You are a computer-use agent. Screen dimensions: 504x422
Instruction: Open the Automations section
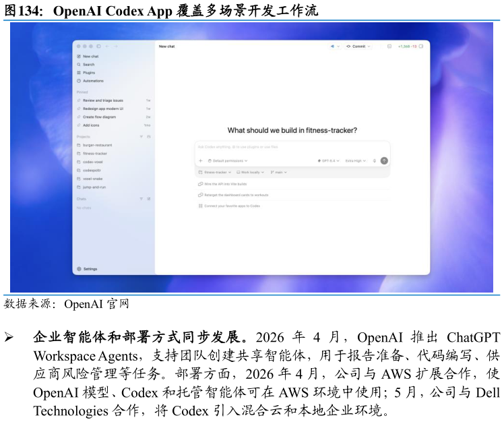coord(90,81)
